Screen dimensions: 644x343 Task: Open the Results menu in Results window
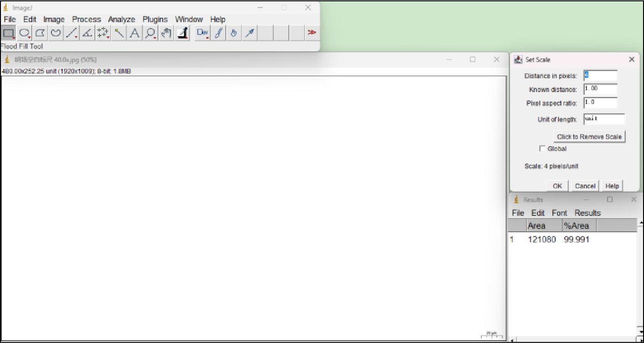(587, 213)
